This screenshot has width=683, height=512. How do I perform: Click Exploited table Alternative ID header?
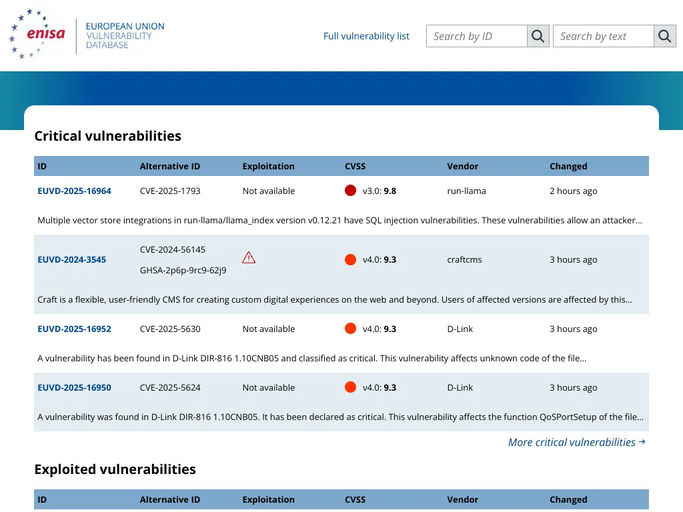click(x=170, y=499)
